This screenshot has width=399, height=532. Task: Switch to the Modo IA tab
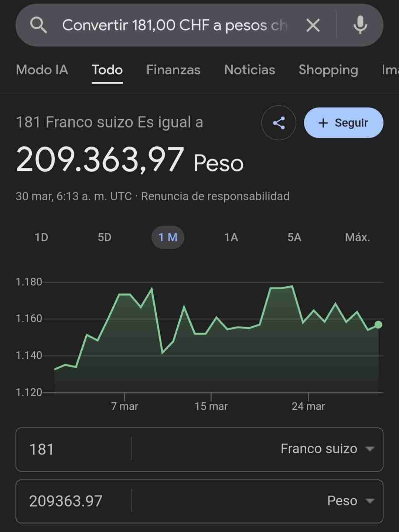(42, 70)
